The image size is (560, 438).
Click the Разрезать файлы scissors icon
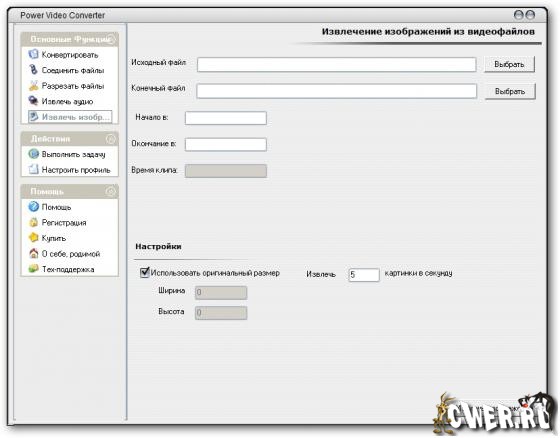[x=33, y=85]
